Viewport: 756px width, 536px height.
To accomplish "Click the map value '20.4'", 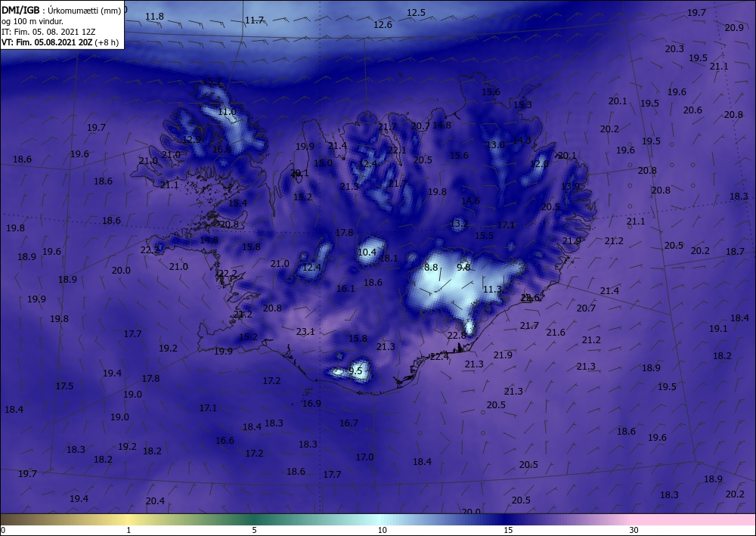I will pos(155,501).
